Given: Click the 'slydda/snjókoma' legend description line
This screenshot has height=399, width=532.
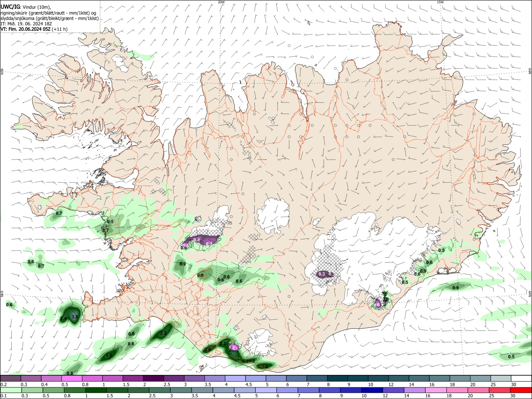Looking at the screenshot, I should tap(50, 18).
